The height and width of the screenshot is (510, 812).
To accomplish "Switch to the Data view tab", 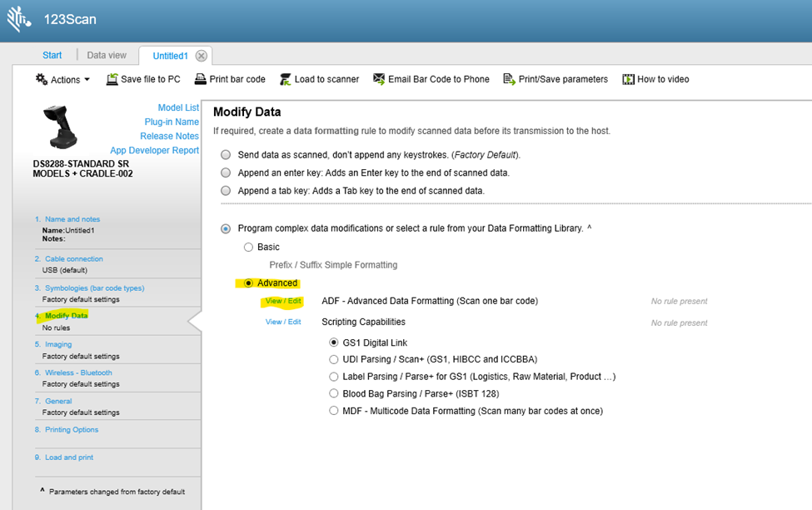I will pyautogui.click(x=107, y=55).
